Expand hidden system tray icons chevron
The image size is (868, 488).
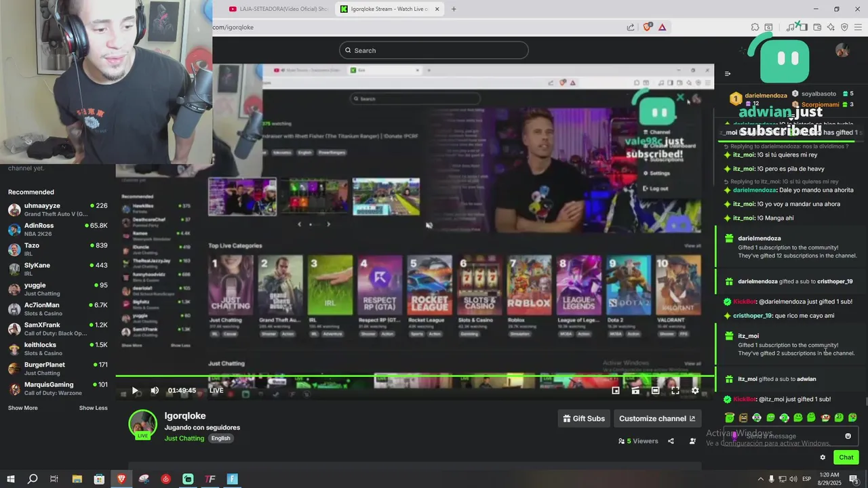pos(761,479)
